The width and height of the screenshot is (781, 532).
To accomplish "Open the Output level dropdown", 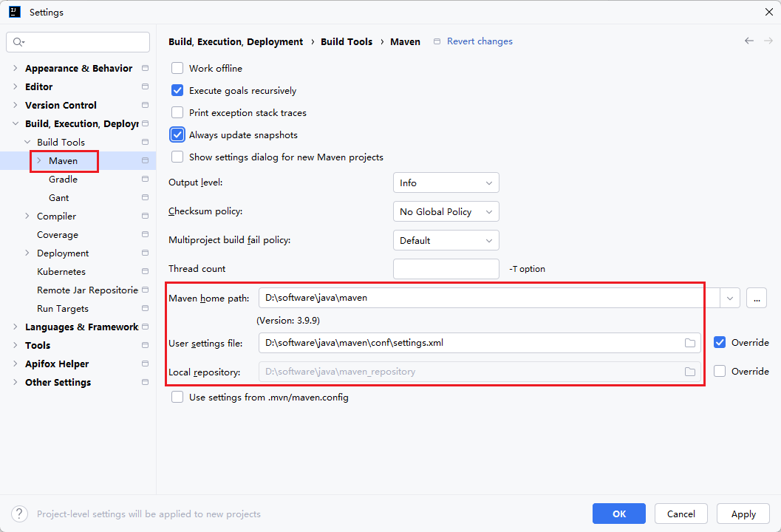I will pyautogui.click(x=446, y=183).
